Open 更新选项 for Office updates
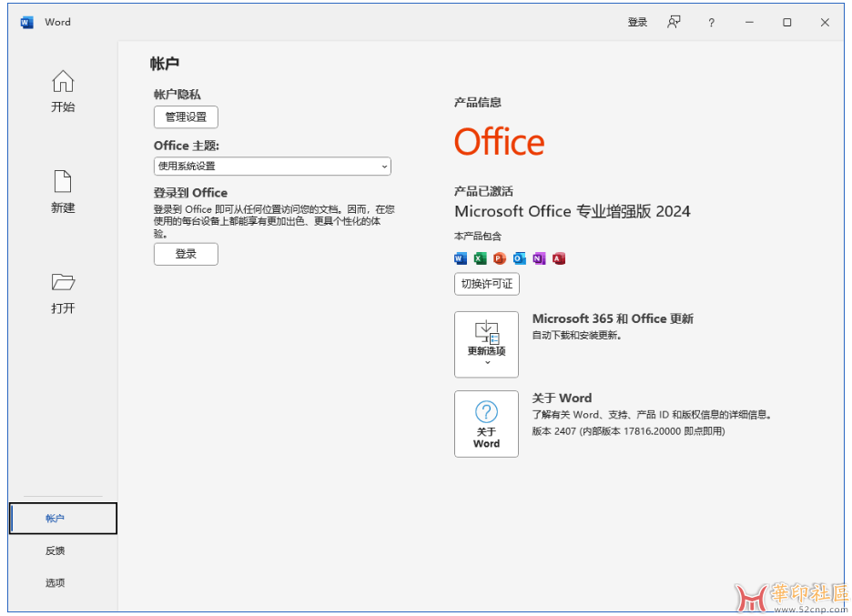852x616 pixels. (x=486, y=343)
